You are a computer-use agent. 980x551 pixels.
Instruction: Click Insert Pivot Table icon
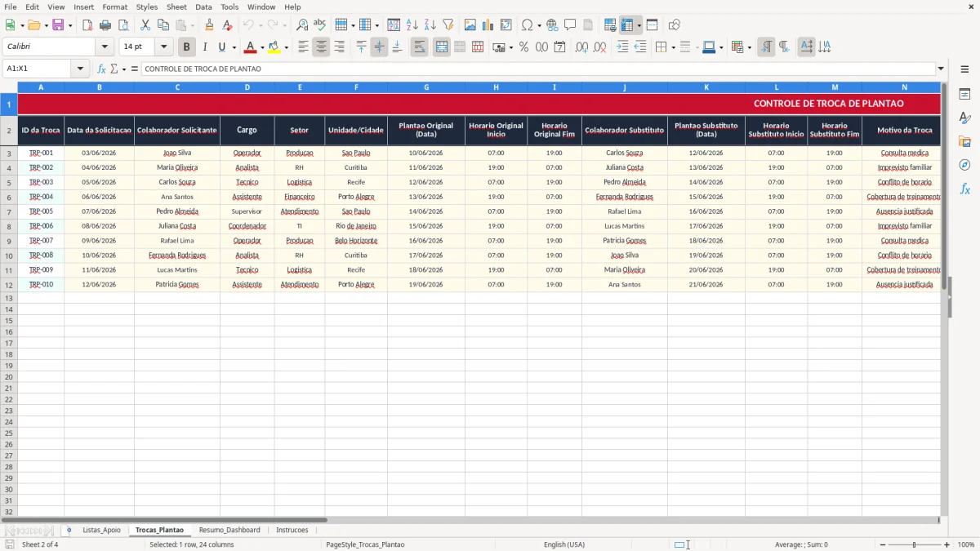506,25
